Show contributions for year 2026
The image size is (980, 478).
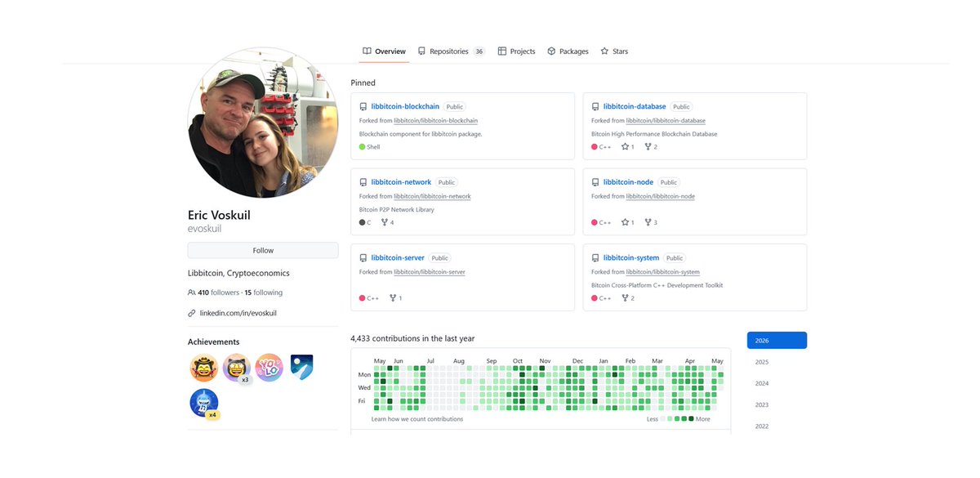(777, 341)
